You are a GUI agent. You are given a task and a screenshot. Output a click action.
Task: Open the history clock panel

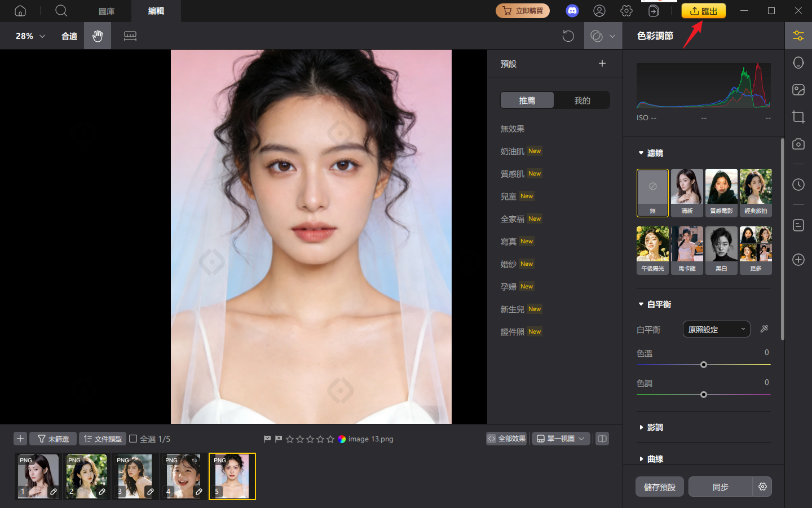click(798, 185)
